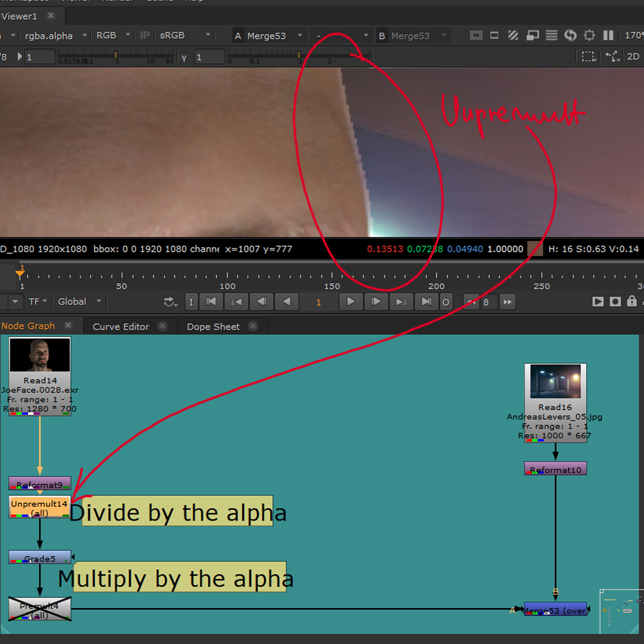Click the gain slider handle

[x=116, y=54]
